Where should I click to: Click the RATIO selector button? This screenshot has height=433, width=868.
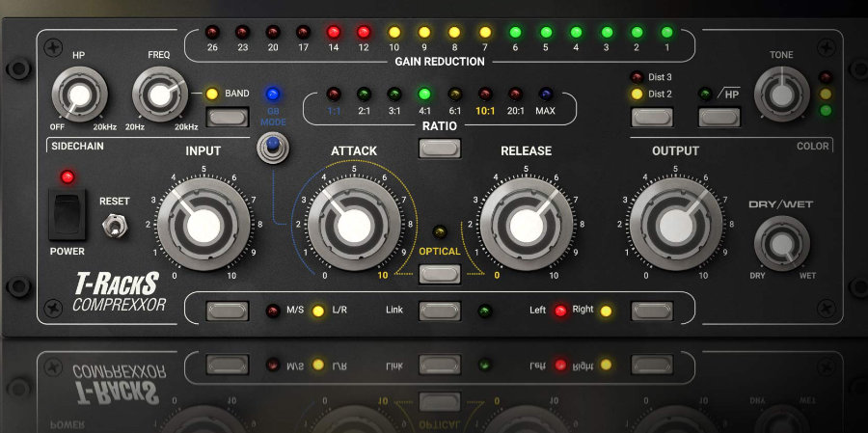(x=440, y=148)
